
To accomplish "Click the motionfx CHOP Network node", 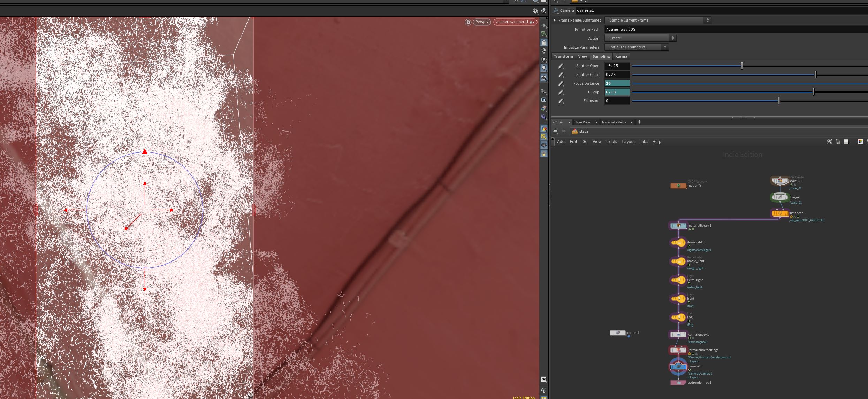I will click(678, 186).
